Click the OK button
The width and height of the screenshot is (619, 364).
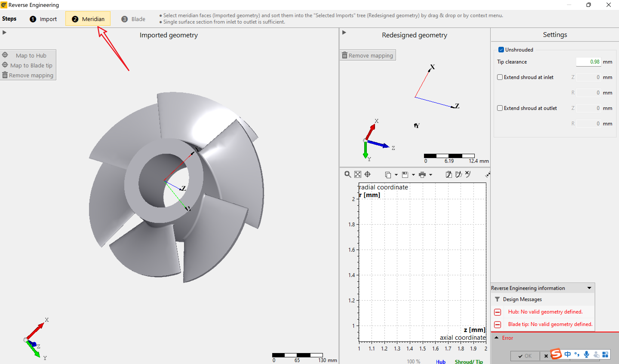pos(525,356)
